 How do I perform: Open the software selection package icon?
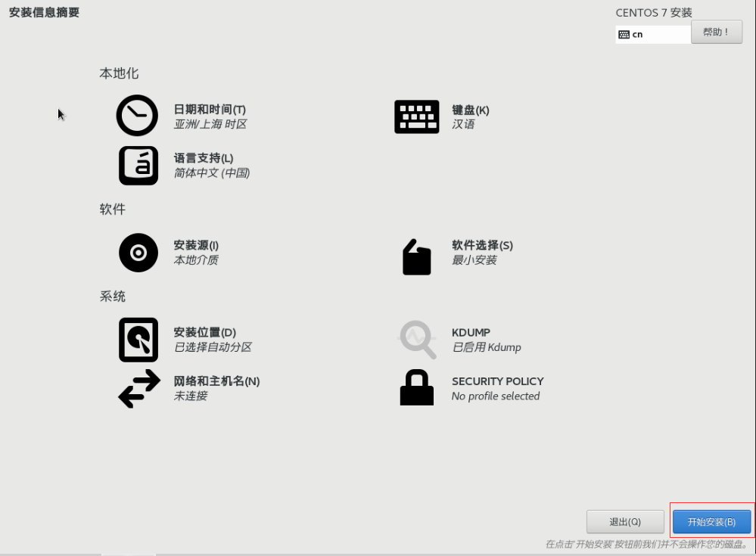pos(416,256)
